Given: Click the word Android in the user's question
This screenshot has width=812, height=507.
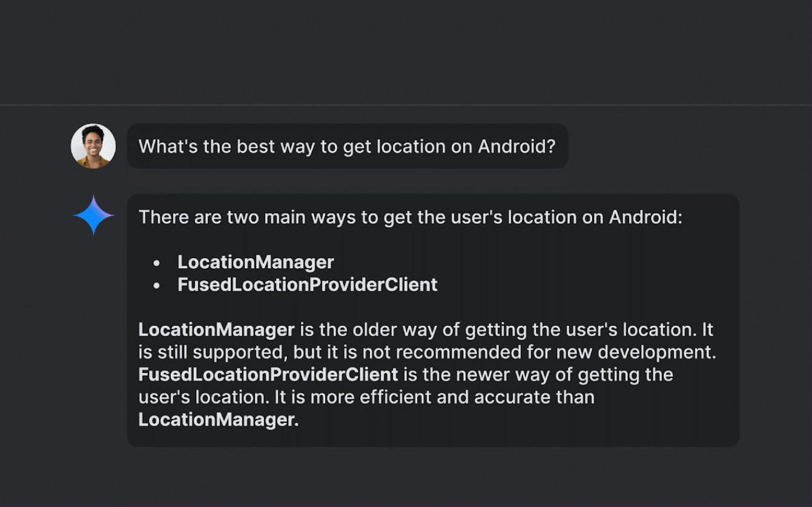Looking at the screenshot, I should [517, 146].
